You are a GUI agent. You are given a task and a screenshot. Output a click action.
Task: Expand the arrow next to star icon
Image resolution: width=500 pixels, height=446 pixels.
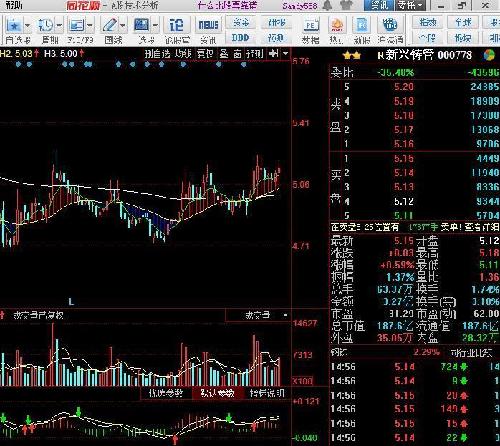pos(27,25)
